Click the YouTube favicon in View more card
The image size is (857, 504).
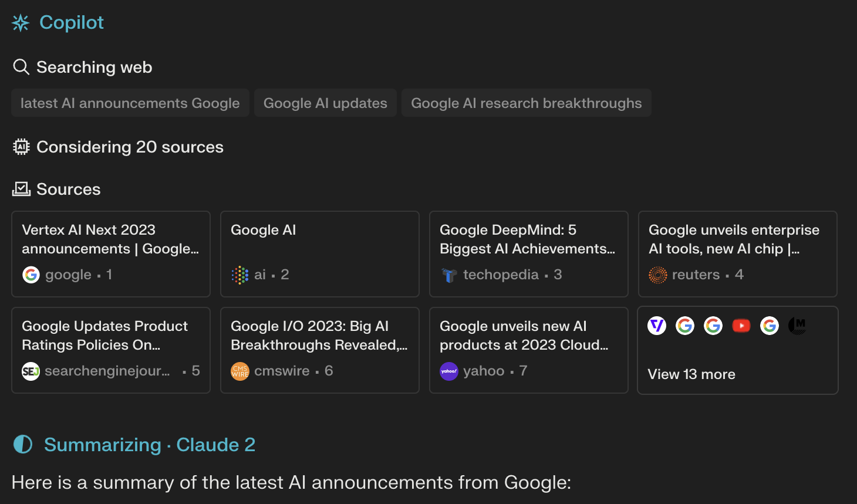point(741,325)
